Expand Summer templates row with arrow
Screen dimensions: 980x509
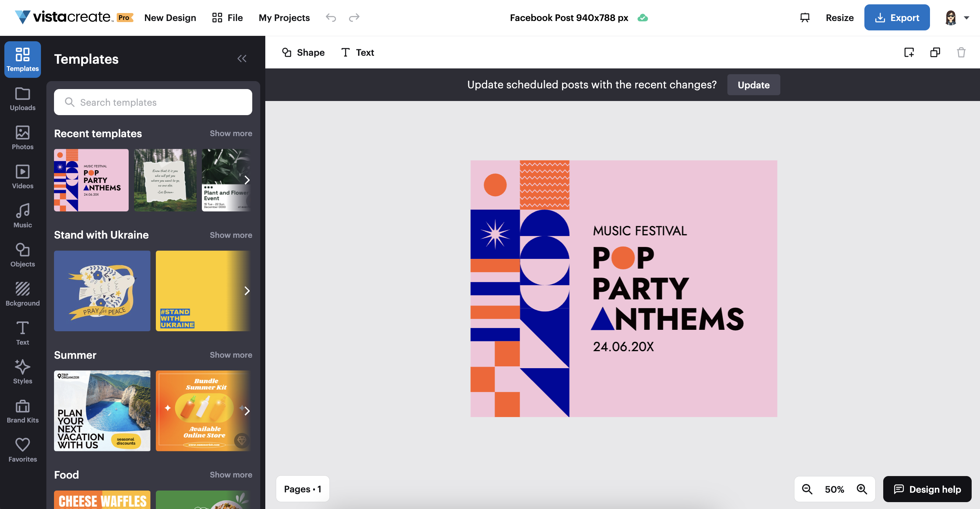tap(247, 411)
